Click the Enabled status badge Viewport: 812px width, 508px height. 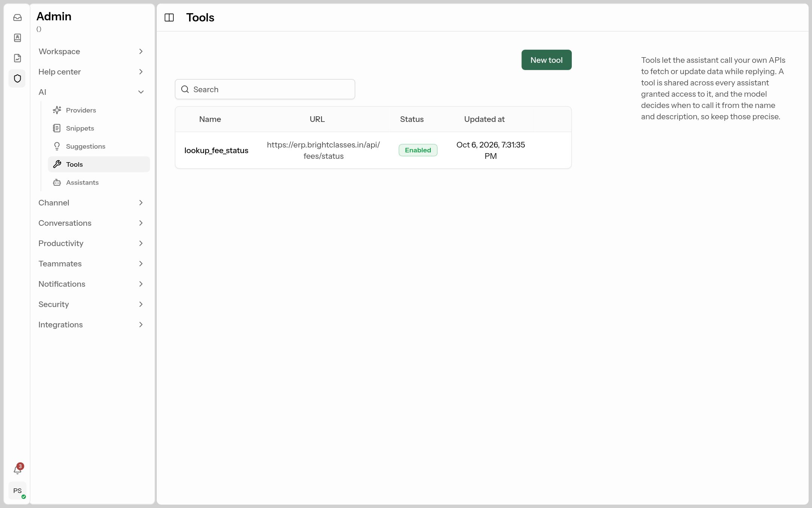click(x=418, y=150)
